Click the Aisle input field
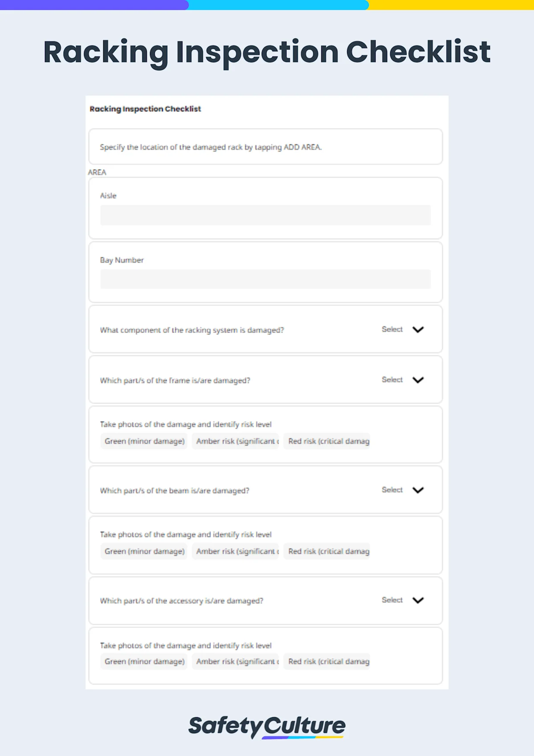Image resolution: width=534 pixels, height=756 pixels. (266, 215)
